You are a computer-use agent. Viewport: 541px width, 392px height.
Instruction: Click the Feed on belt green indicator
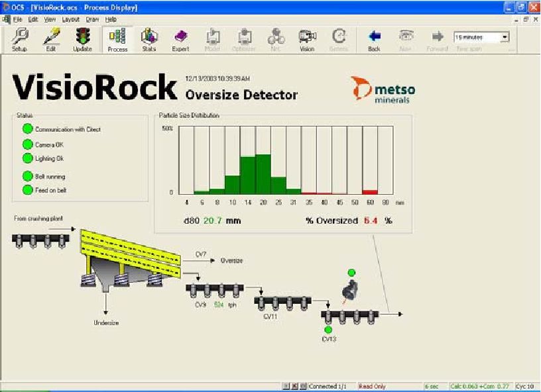click(x=28, y=190)
